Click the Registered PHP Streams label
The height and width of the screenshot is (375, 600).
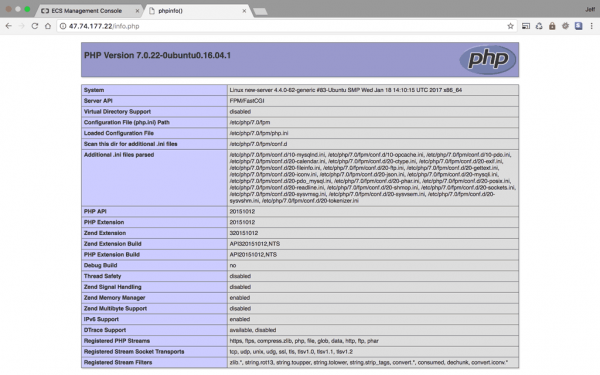[117, 341]
